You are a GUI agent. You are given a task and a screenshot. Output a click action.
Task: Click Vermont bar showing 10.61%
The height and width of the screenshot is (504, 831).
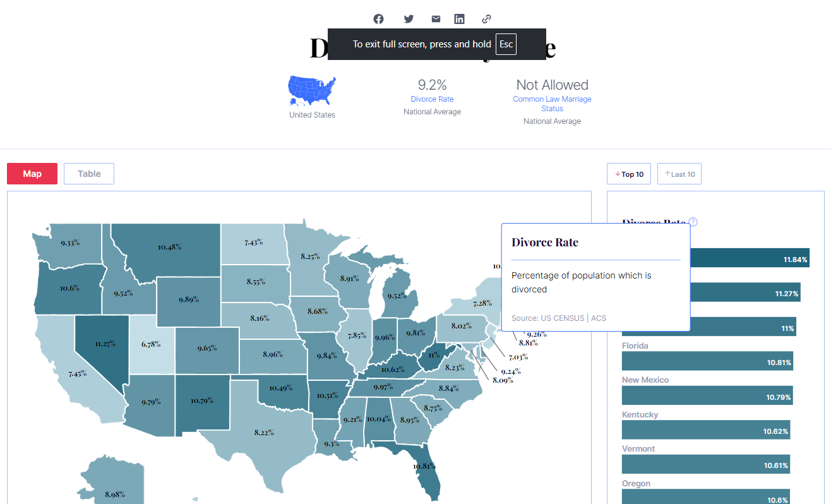click(706, 464)
